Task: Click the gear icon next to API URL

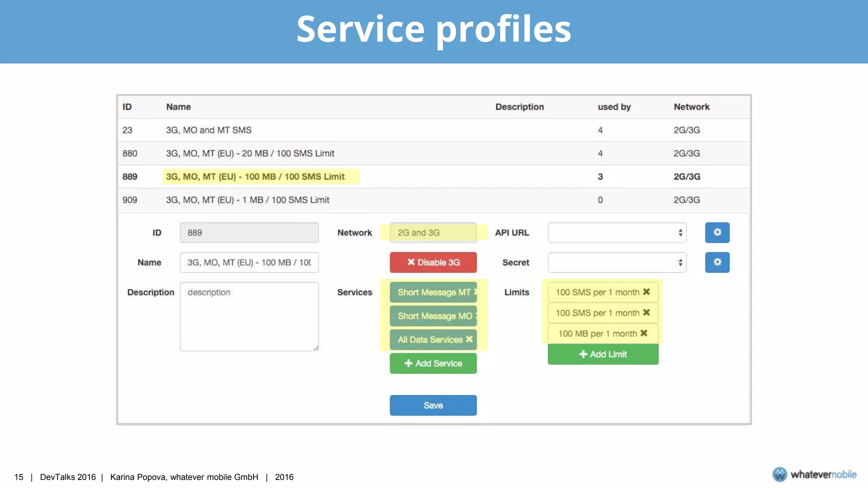Action: click(717, 232)
